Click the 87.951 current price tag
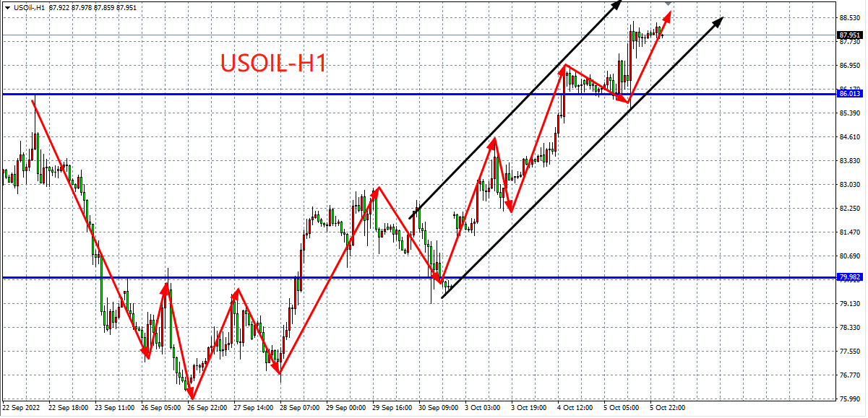This screenshot has height=418, width=868. (849, 35)
